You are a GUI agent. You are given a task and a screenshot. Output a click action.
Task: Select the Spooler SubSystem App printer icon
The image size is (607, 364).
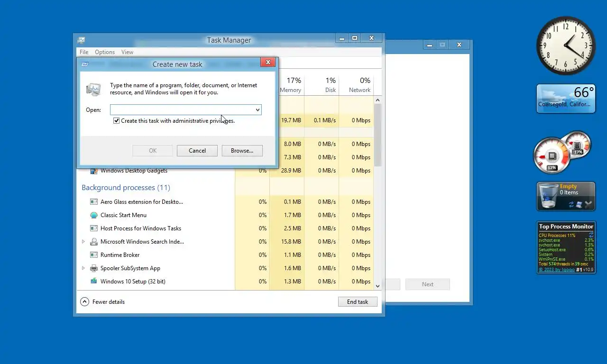click(94, 268)
